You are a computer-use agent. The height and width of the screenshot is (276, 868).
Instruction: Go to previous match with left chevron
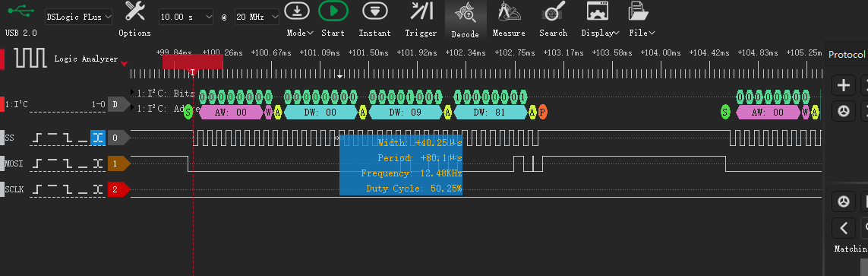pos(844,228)
